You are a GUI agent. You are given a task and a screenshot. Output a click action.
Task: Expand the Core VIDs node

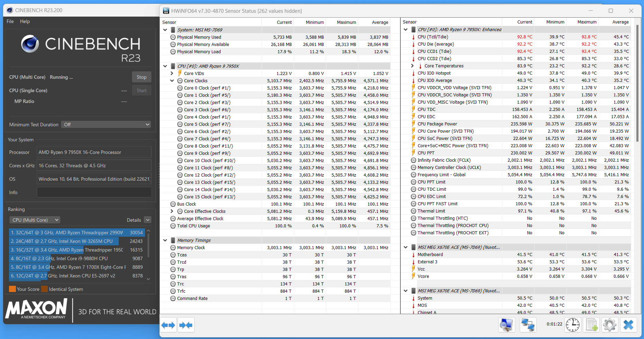click(x=172, y=73)
